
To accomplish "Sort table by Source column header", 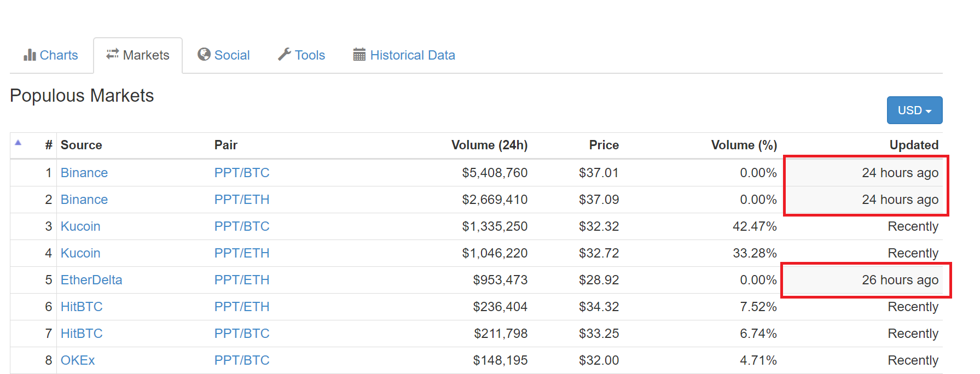I will point(82,145).
